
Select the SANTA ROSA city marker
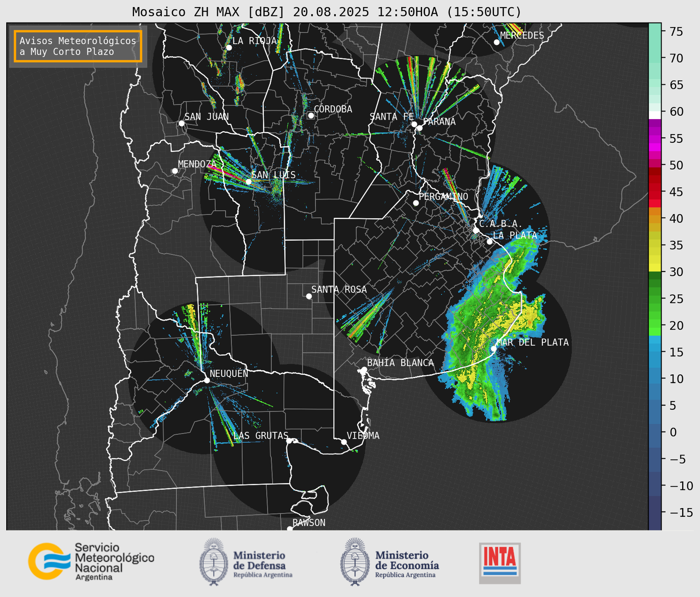point(309,296)
